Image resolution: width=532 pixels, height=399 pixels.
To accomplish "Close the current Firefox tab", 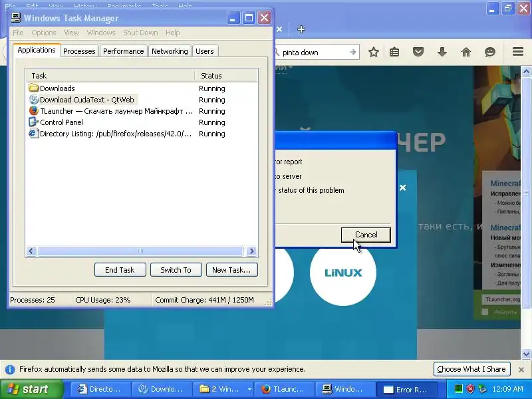I will coord(279,29).
